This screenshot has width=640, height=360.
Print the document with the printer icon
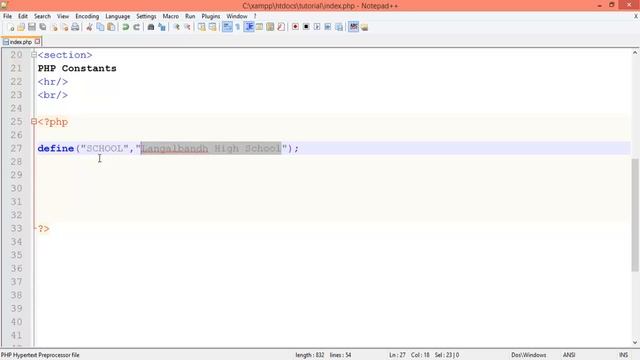click(75, 27)
